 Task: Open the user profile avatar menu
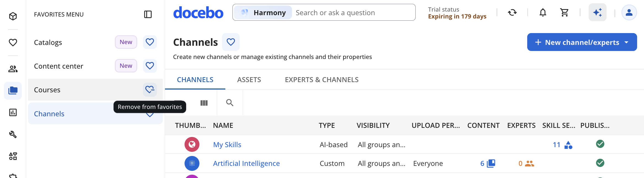tap(629, 12)
